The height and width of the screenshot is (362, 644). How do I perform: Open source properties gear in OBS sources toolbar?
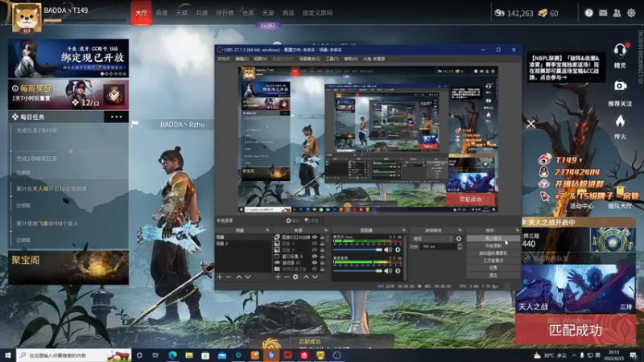click(295, 277)
